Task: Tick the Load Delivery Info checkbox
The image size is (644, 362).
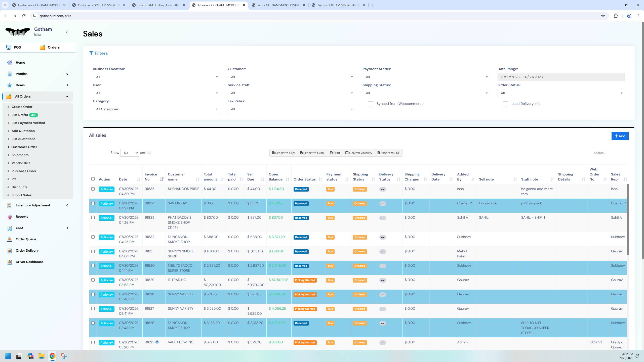Action: click(x=505, y=104)
